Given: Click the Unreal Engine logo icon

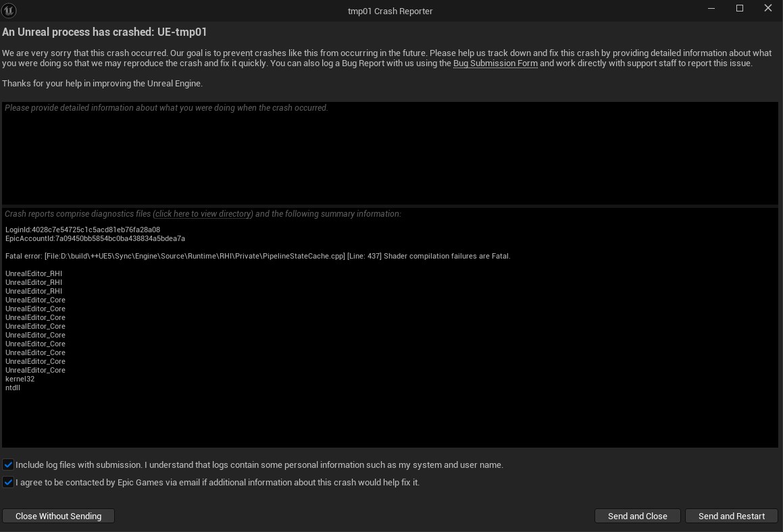Looking at the screenshot, I should click(9, 11).
